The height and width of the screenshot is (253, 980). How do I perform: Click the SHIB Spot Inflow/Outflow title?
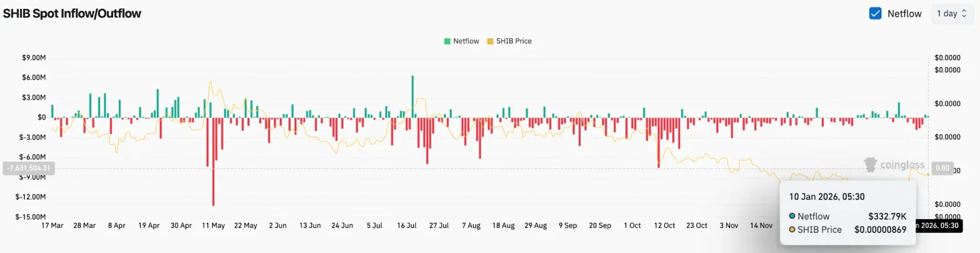[x=72, y=14]
